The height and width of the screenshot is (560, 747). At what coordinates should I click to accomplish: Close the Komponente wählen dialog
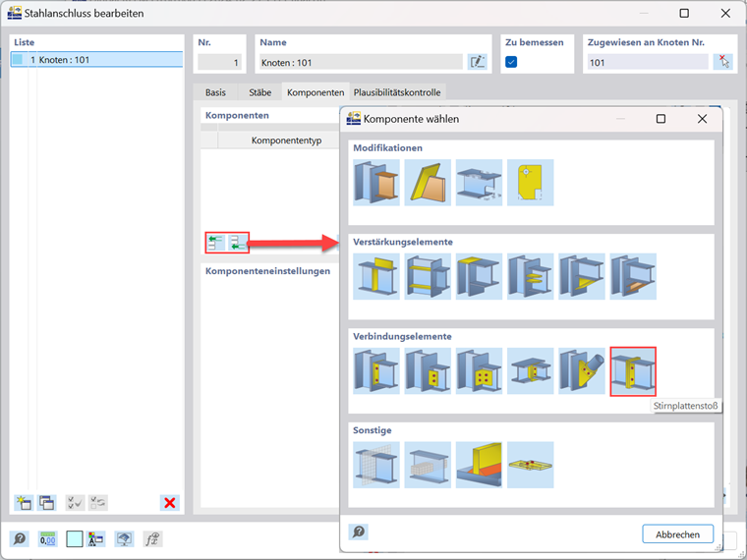click(702, 119)
